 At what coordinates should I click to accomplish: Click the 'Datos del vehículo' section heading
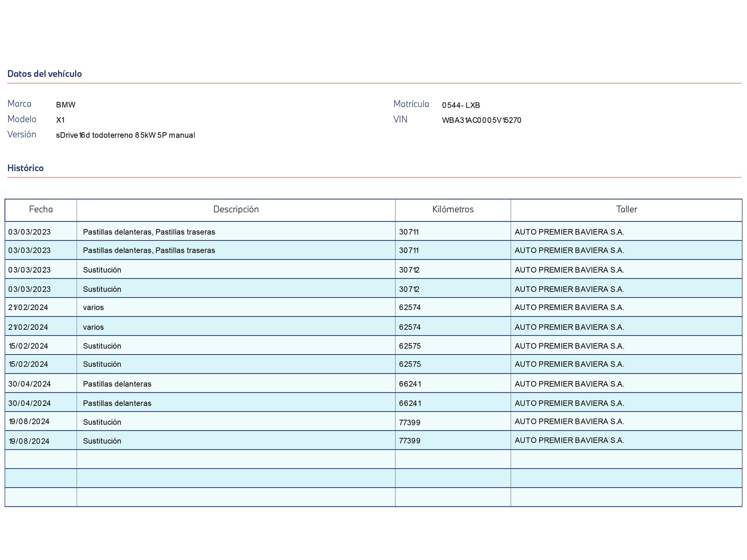click(x=44, y=74)
